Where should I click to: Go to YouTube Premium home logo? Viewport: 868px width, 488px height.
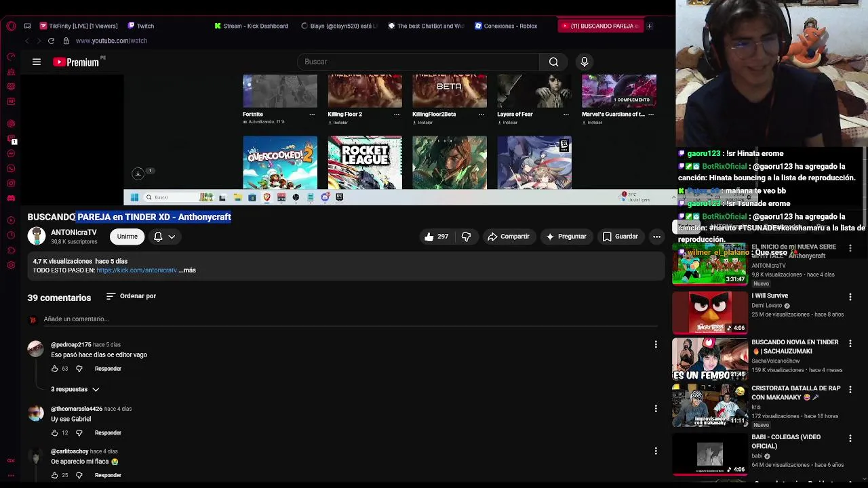point(76,62)
